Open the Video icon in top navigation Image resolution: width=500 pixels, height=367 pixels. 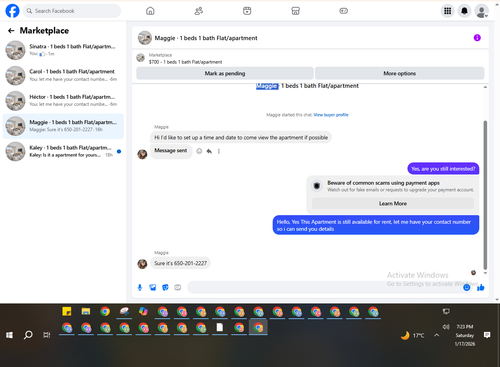click(x=247, y=11)
